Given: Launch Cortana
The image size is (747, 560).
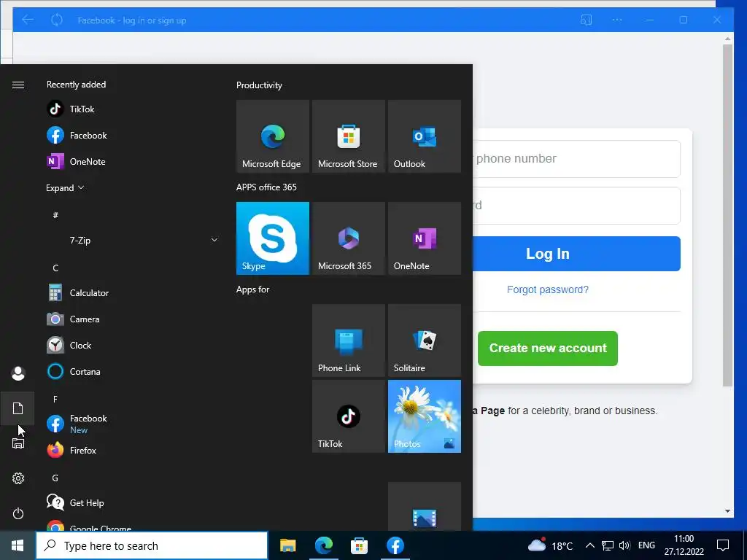Looking at the screenshot, I should tap(132, 371).
